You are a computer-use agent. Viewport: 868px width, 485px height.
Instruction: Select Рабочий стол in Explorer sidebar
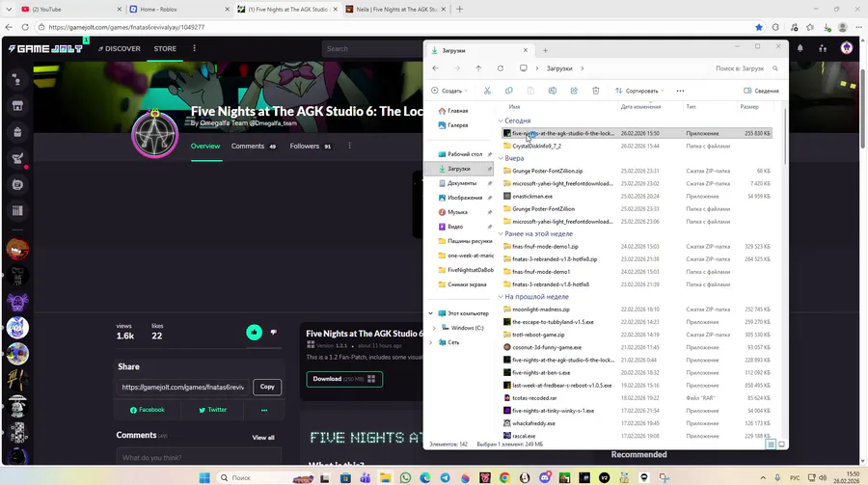click(465, 154)
